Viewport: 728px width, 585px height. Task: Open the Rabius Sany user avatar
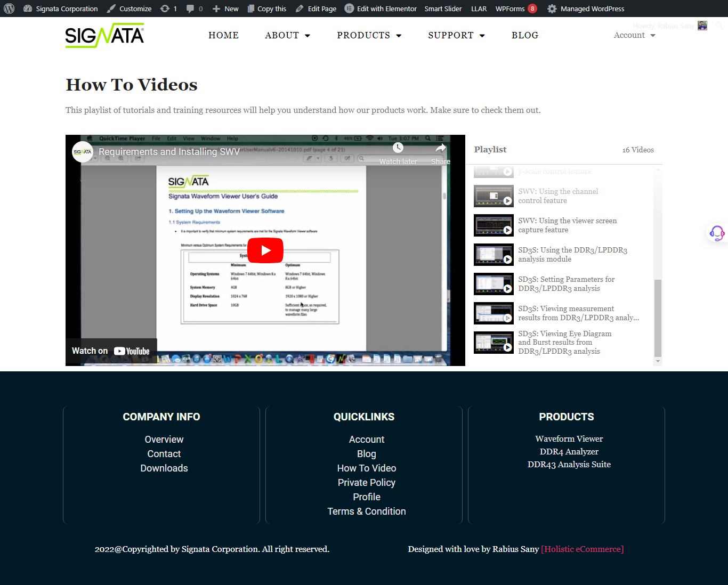pyautogui.click(x=702, y=26)
